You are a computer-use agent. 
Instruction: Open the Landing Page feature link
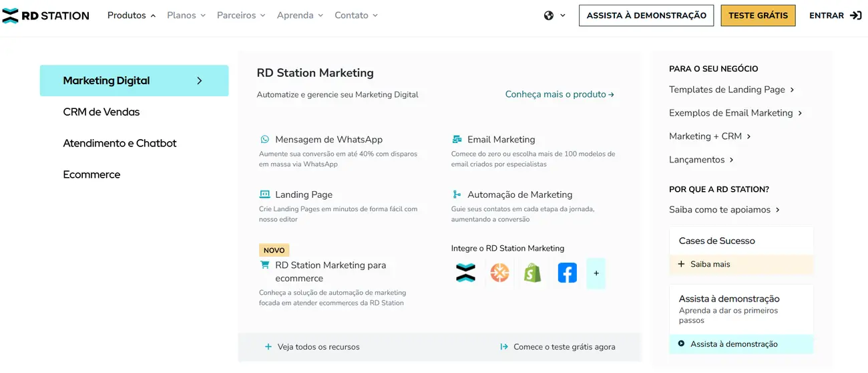click(304, 195)
